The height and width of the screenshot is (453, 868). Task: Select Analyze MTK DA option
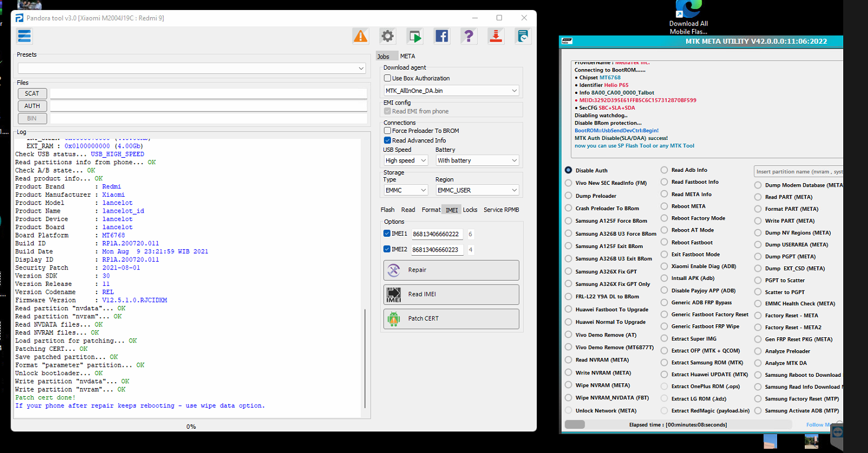(x=759, y=363)
